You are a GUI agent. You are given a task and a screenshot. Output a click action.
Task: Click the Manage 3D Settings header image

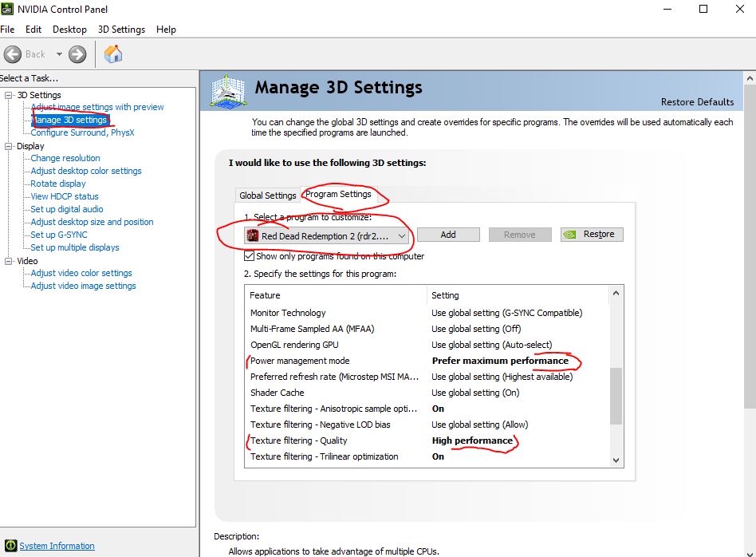click(227, 92)
